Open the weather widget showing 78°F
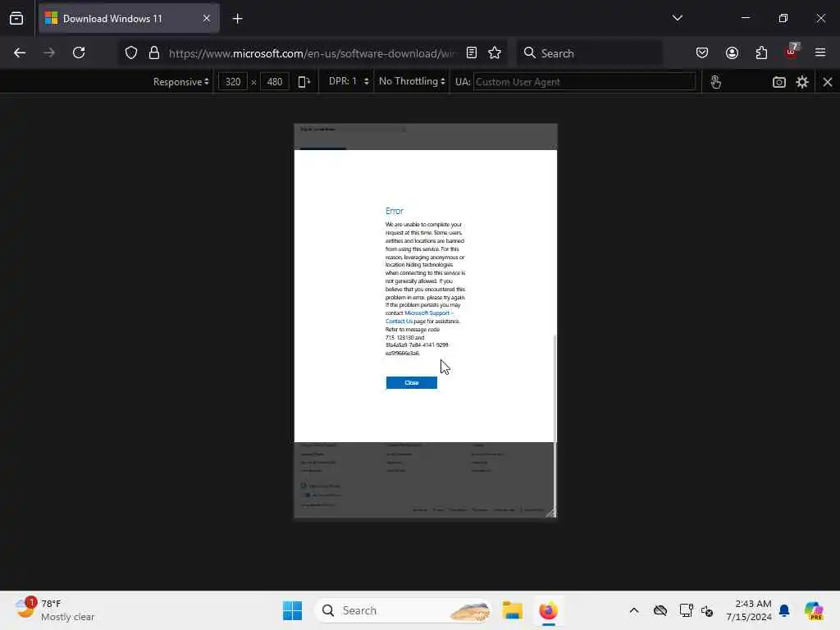The height and width of the screenshot is (630, 840). (x=55, y=610)
